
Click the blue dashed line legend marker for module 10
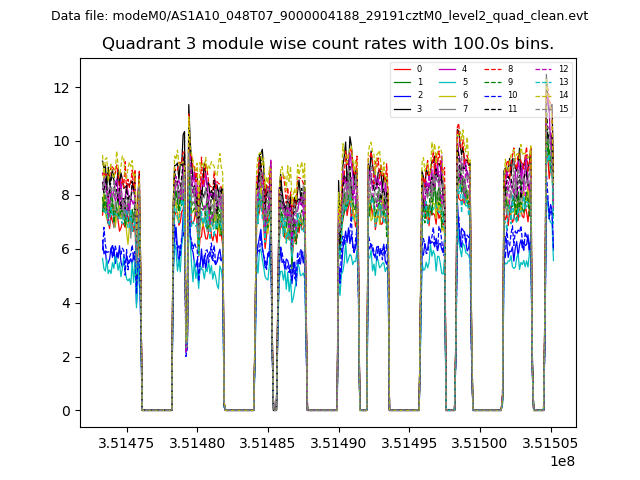pos(492,96)
